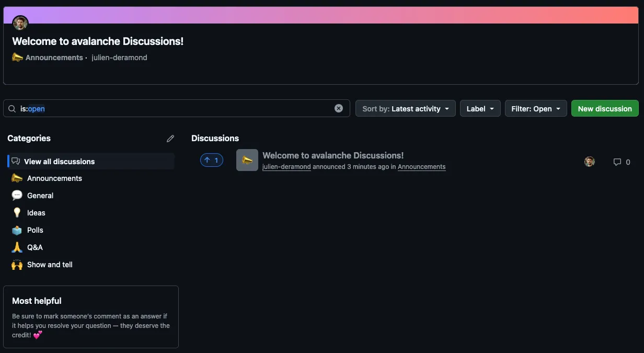Select View all discussions category
This screenshot has width=644, height=353.
coord(59,162)
